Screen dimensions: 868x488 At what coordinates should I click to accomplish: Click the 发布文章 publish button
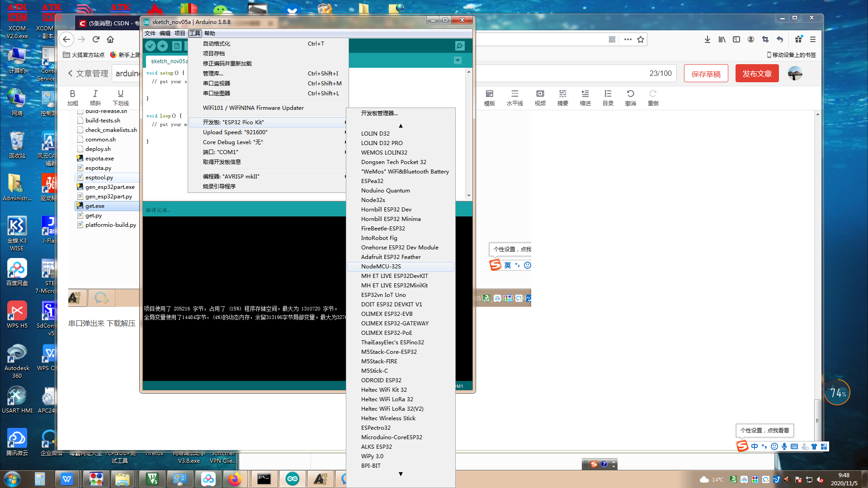(757, 74)
